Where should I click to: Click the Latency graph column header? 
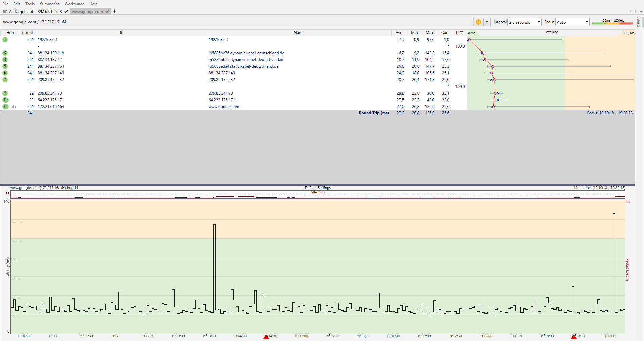pos(551,32)
